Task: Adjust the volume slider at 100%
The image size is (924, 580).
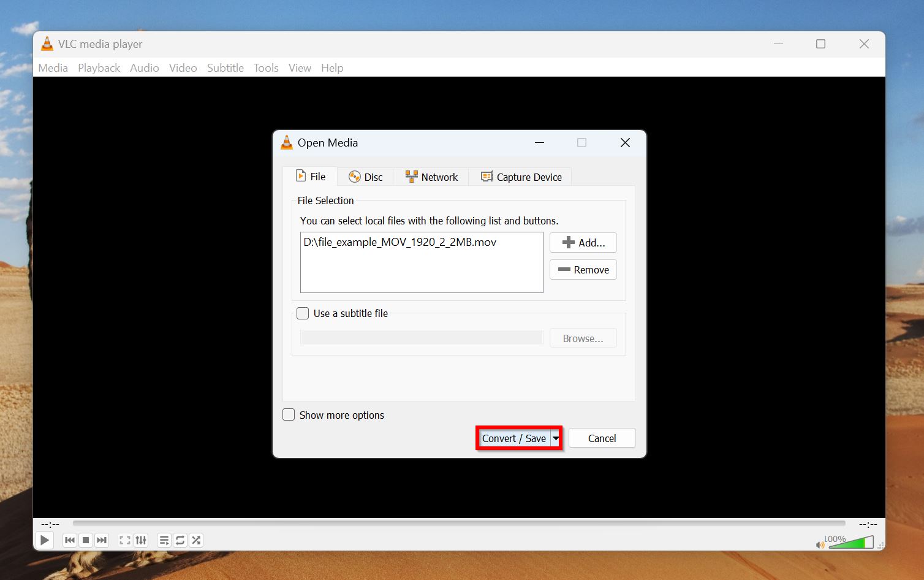Action: pos(850,542)
